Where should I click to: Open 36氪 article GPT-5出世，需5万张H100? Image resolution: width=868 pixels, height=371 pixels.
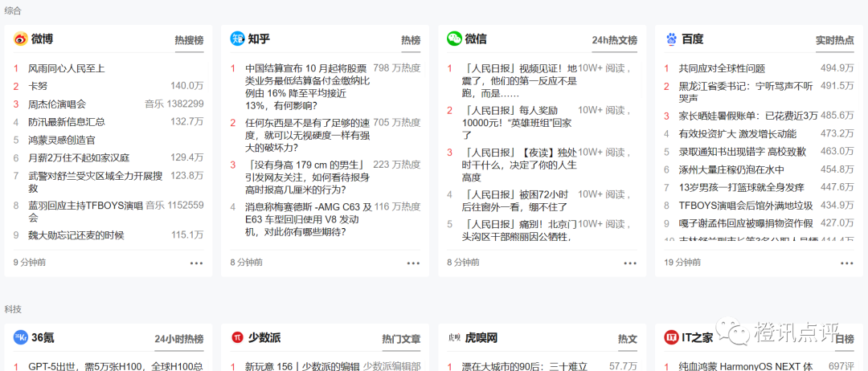click(116, 366)
